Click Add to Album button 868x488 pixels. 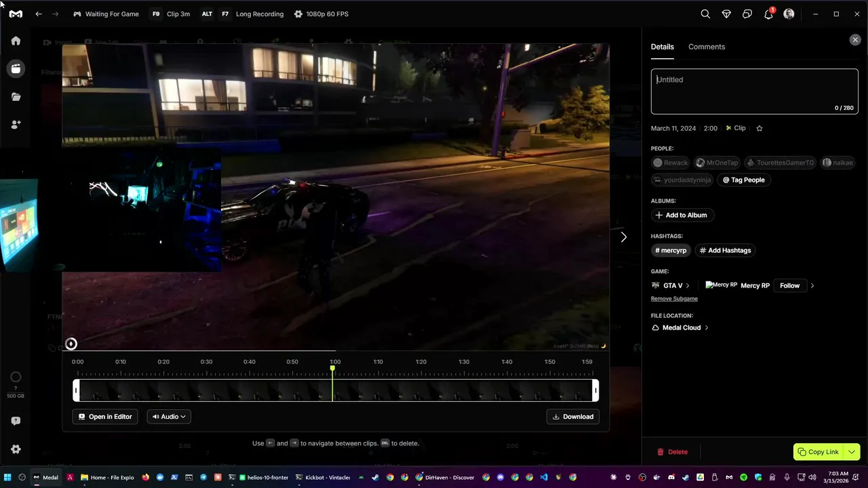coord(682,215)
